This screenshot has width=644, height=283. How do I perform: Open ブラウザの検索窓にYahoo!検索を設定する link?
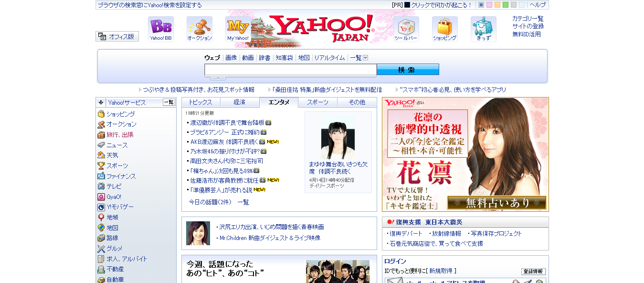tap(150, 5)
